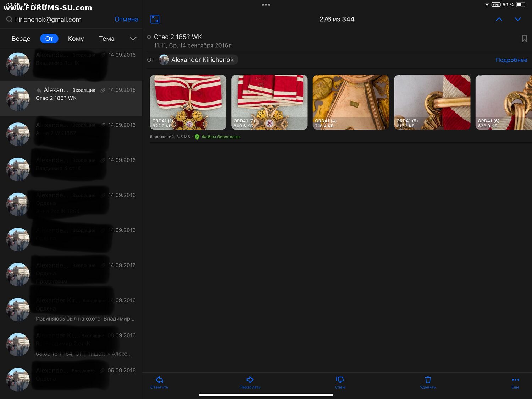Expand message to full screen view
Screen dimensions: 532x399
tap(155, 19)
